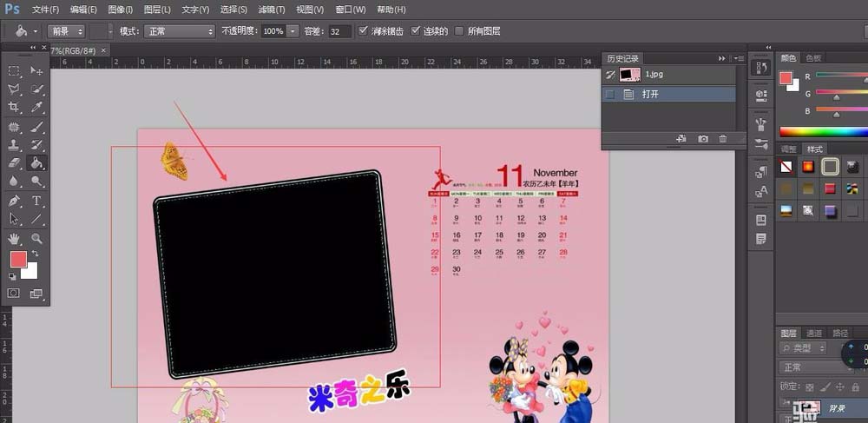Image resolution: width=868 pixels, height=423 pixels.
Task: Toggle Quick Mask mode
Action: [13, 293]
